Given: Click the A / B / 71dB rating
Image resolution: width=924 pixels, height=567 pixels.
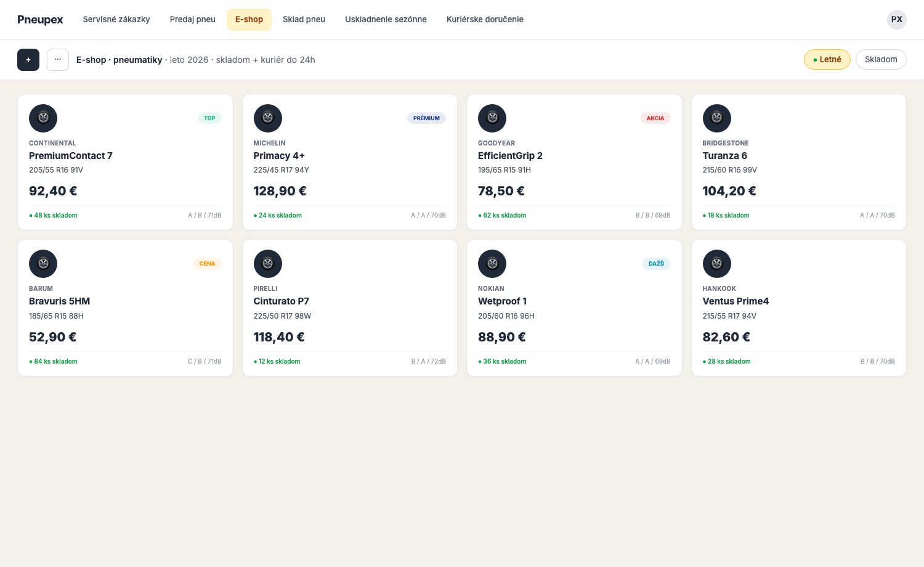Looking at the screenshot, I should click(x=205, y=216).
